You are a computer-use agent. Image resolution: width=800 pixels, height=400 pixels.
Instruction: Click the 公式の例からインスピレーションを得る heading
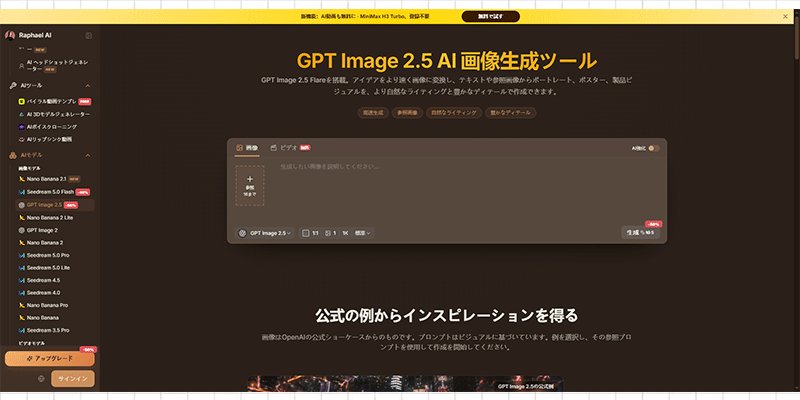click(446, 315)
